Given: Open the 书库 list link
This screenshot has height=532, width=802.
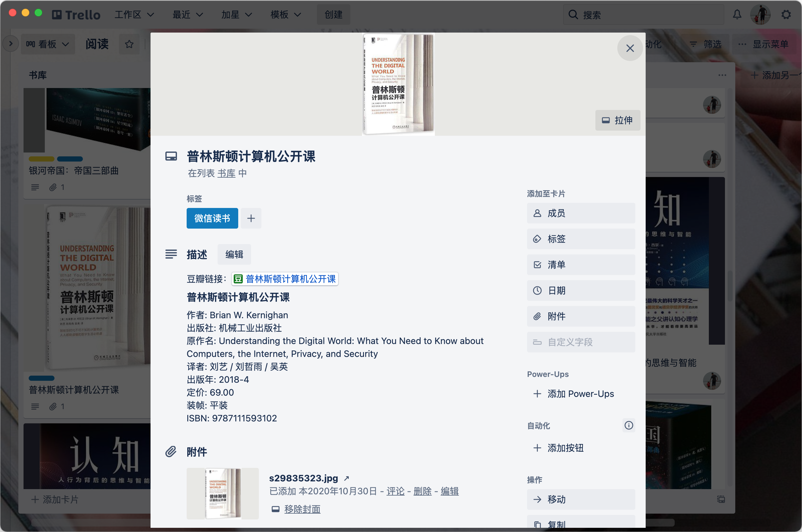Looking at the screenshot, I should [x=226, y=173].
